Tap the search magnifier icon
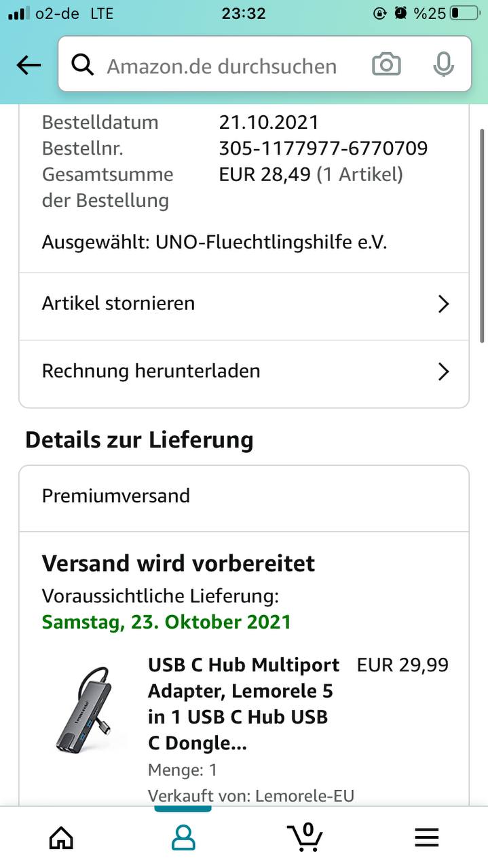Image resolution: width=488 pixels, height=868 pixels. coord(82,65)
